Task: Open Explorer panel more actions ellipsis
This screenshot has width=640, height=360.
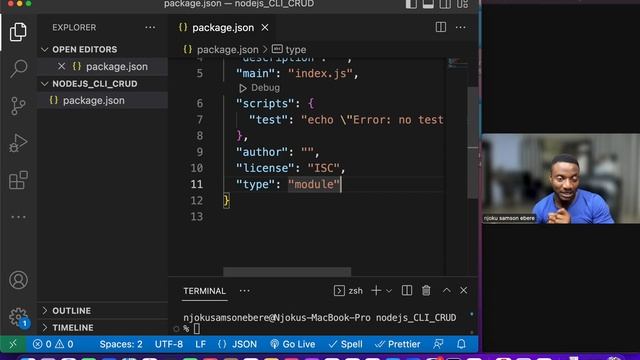Action: (150, 27)
